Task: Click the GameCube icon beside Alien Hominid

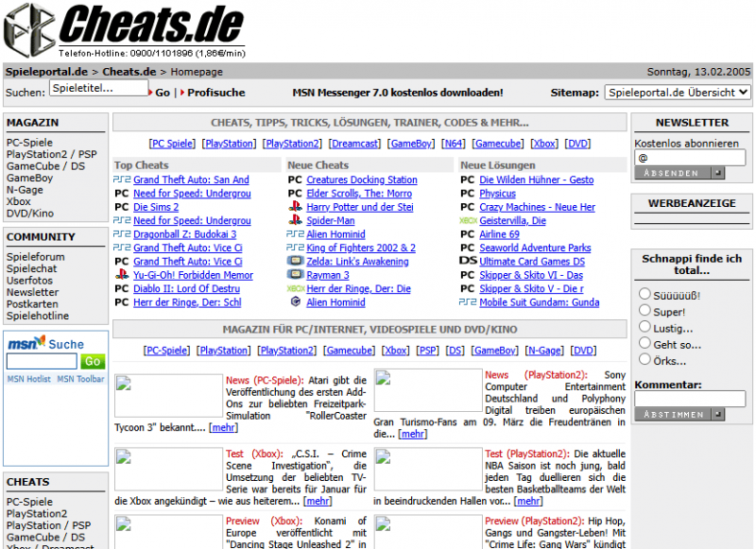Action: pos(296,303)
